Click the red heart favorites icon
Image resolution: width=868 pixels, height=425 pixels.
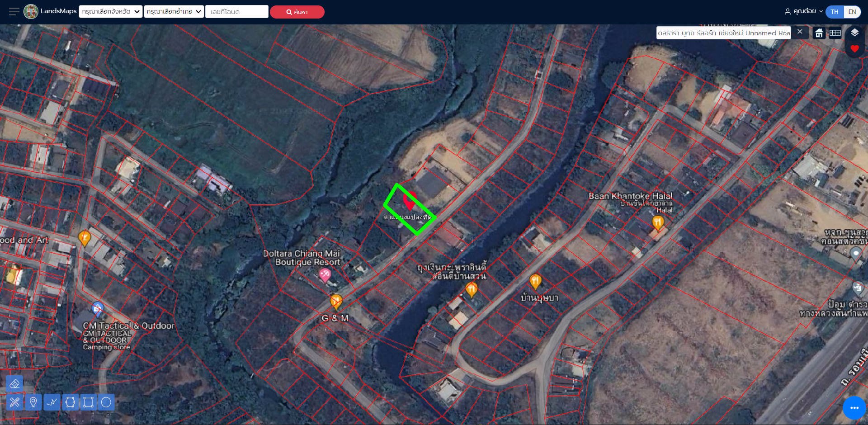coord(854,49)
